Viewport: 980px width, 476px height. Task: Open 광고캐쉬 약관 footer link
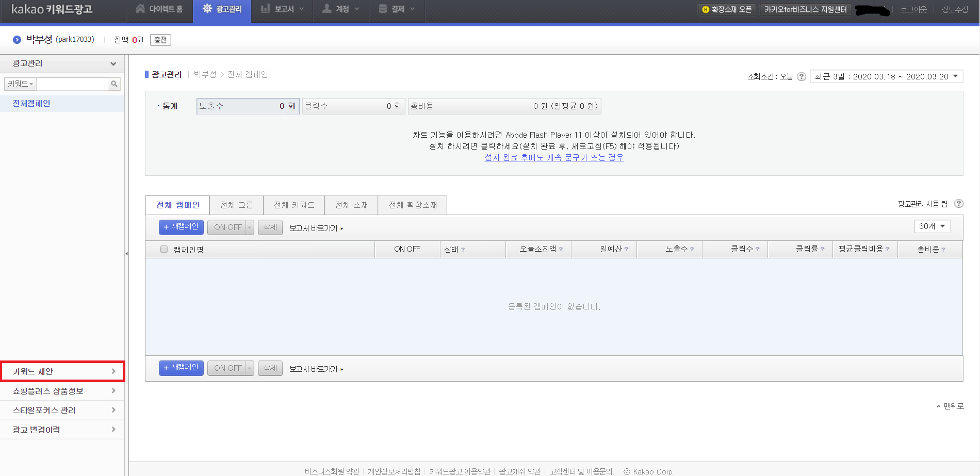[520, 471]
